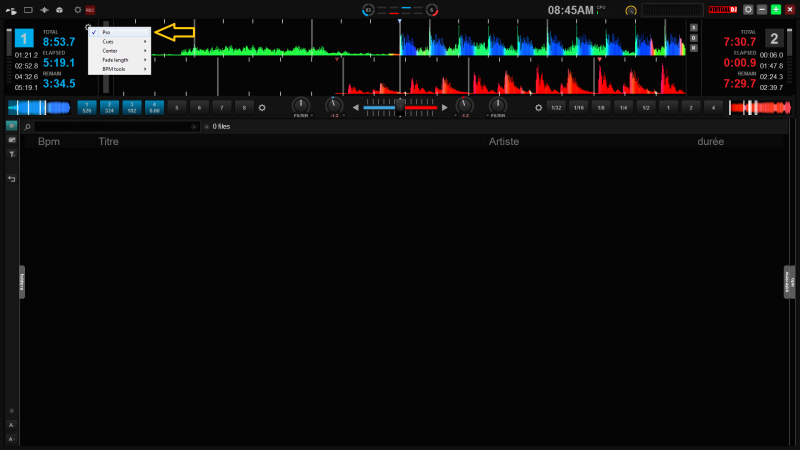This screenshot has width=800, height=450.
Task: Set loop length to 1/8
Action: pyautogui.click(x=601, y=108)
